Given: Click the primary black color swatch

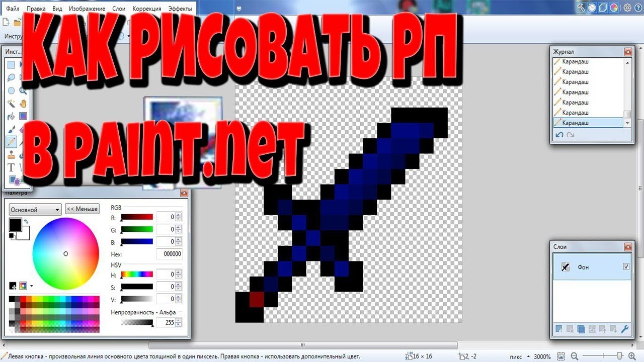Looking at the screenshot, I should point(16,225).
